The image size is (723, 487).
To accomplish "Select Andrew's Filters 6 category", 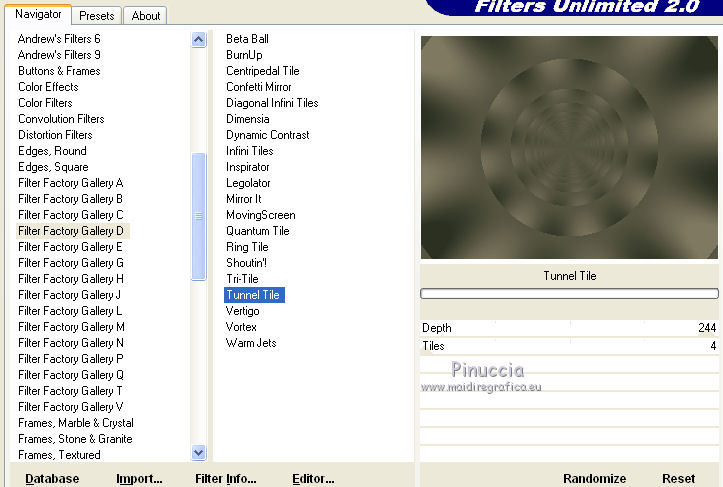I will 59,39.
